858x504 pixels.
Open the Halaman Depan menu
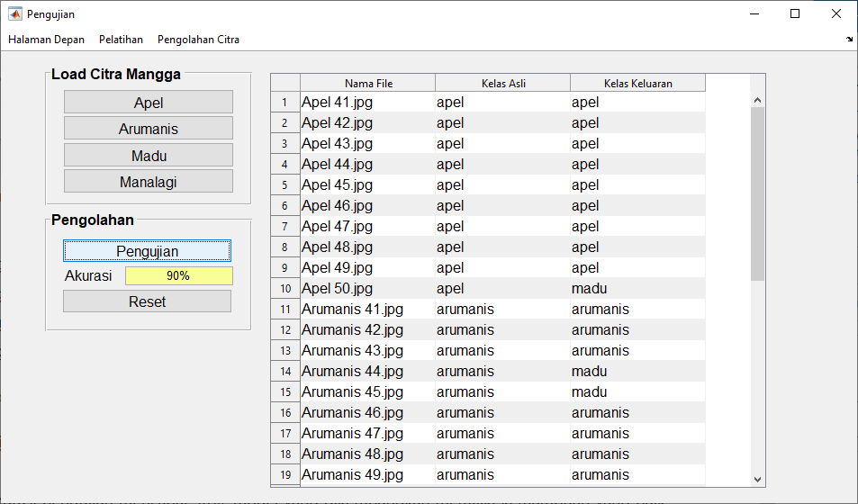tap(47, 40)
